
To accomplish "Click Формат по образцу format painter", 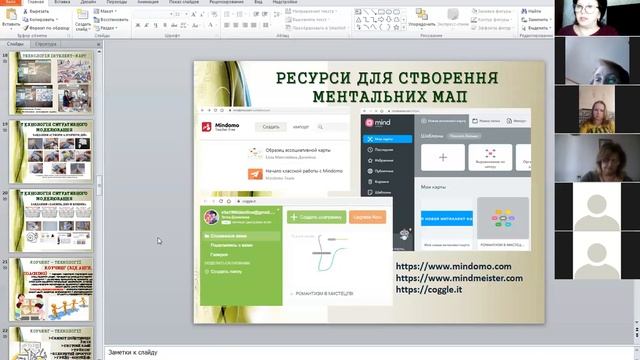I will click(47, 28).
